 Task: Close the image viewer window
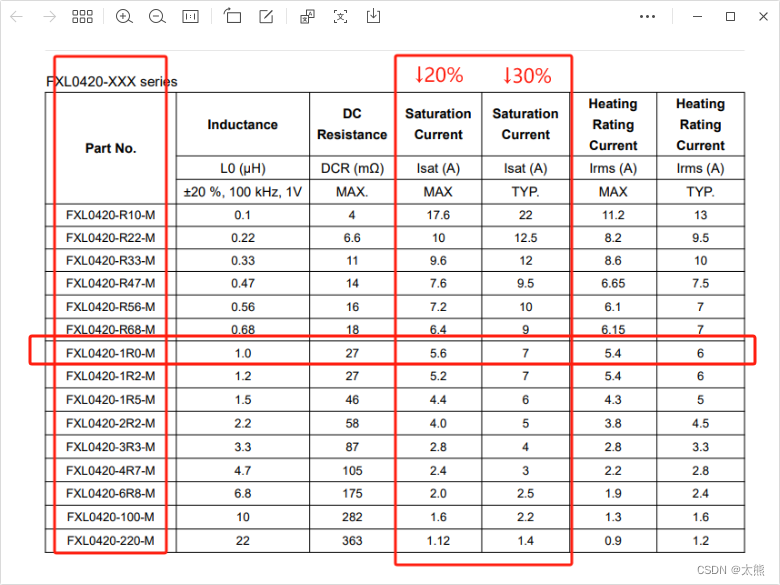point(764,17)
